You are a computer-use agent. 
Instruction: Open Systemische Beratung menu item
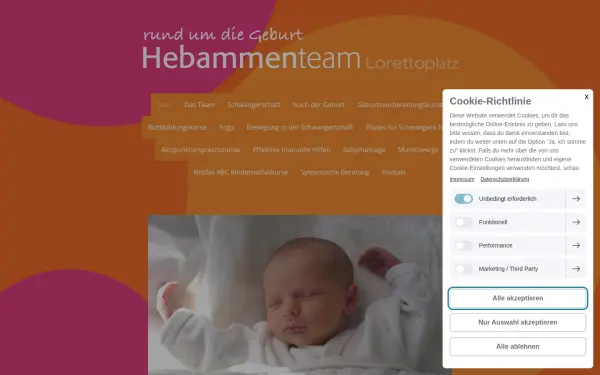click(x=335, y=172)
